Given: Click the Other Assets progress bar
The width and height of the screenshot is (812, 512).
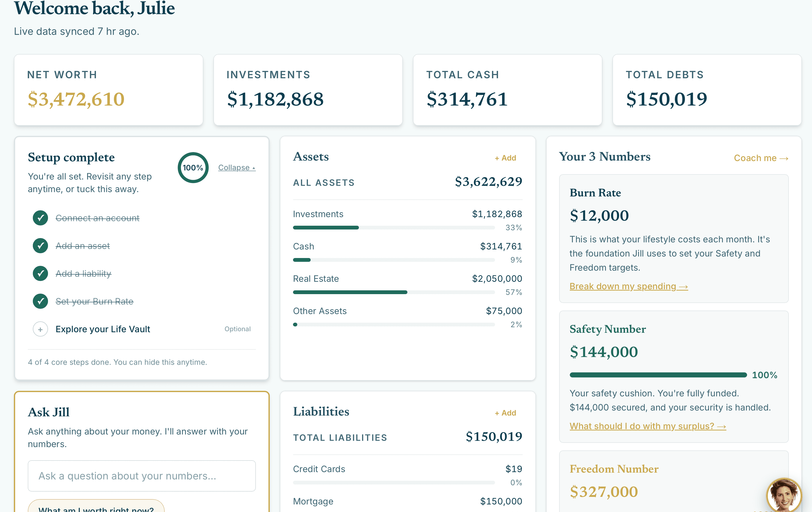Looking at the screenshot, I should (x=394, y=325).
